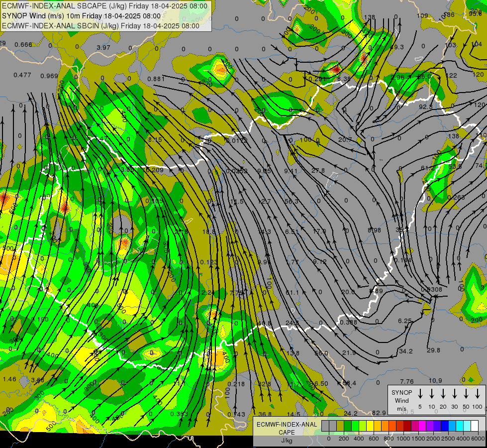The width and height of the screenshot is (487, 448).
Task: Select the bright magenta CAPE legend swatch
Action: [422, 426]
